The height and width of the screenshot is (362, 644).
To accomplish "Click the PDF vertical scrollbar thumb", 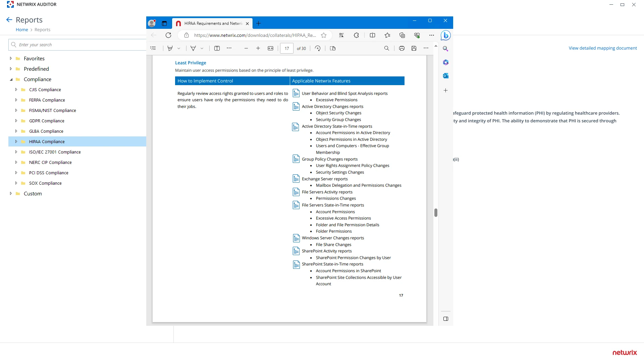I will point(436,213).
